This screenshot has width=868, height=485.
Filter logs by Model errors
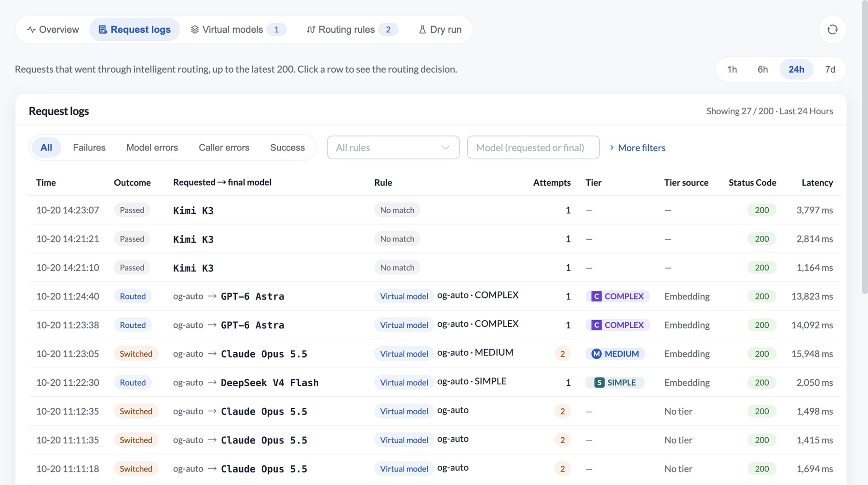152,148
